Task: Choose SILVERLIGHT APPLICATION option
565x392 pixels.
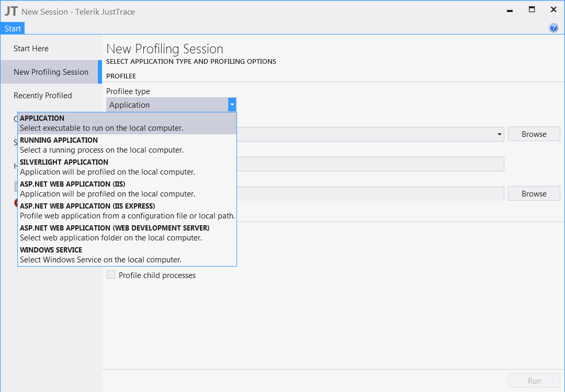Action: coord(127,167)
